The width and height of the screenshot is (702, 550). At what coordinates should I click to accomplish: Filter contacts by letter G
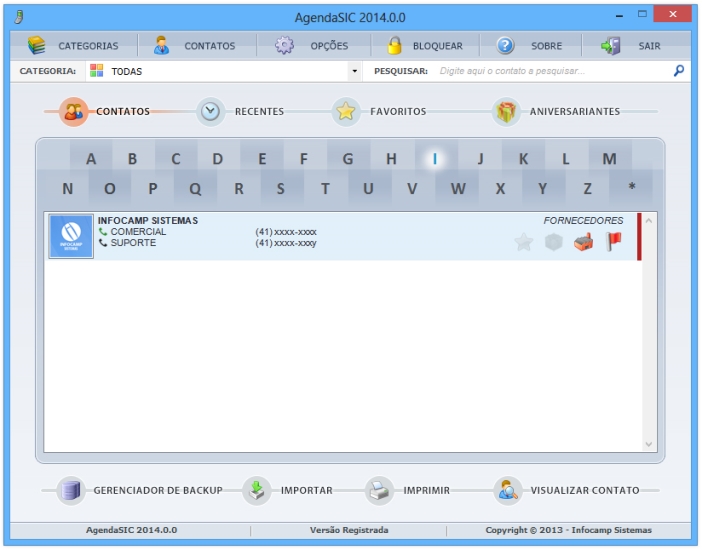click(x=348, y=159)
